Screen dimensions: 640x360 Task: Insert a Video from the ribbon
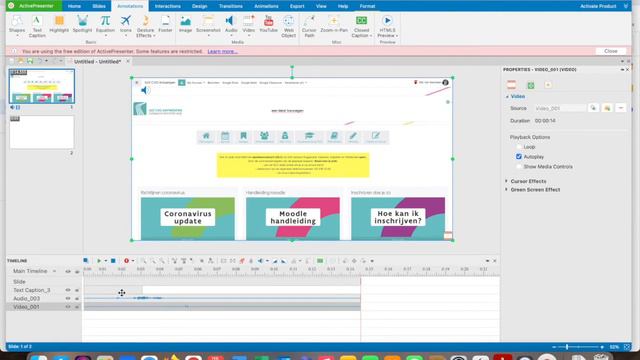[248, 24]
